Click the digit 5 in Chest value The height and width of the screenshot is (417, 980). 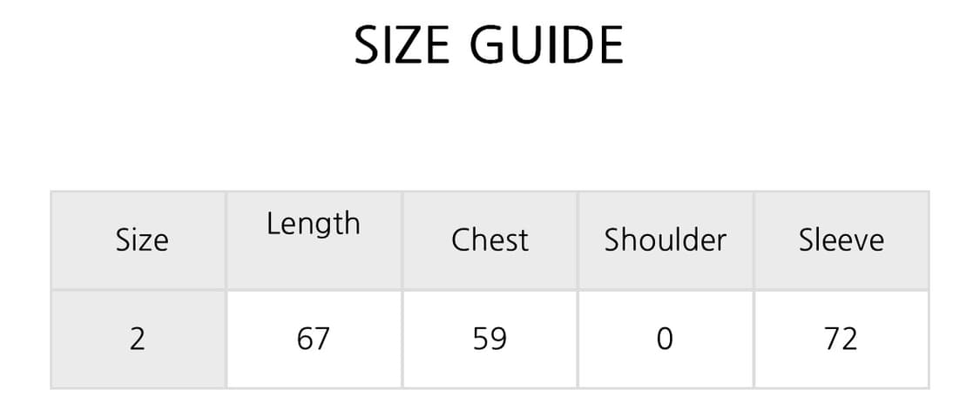[481, 338]
